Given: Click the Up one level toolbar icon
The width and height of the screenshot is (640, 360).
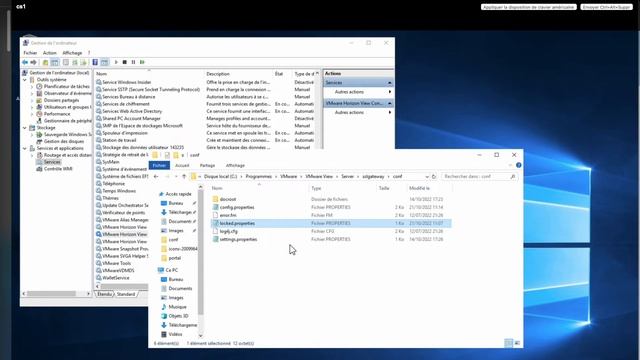Looking at the screenshot, I should 45,62.
